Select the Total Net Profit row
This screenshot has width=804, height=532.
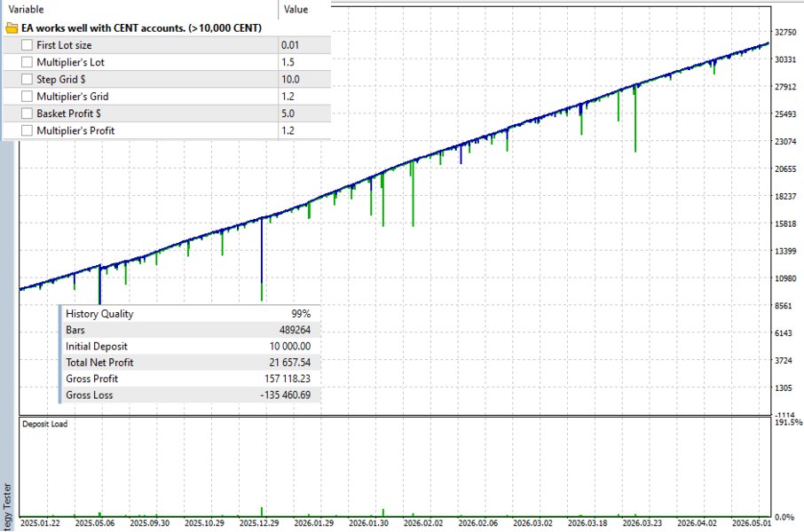pos(188,363)
